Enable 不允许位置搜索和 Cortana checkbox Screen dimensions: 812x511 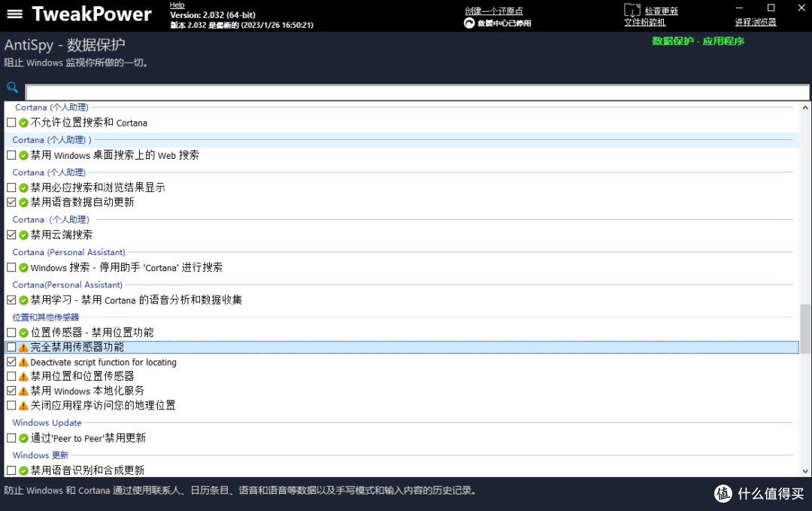[x=11, y=123]
